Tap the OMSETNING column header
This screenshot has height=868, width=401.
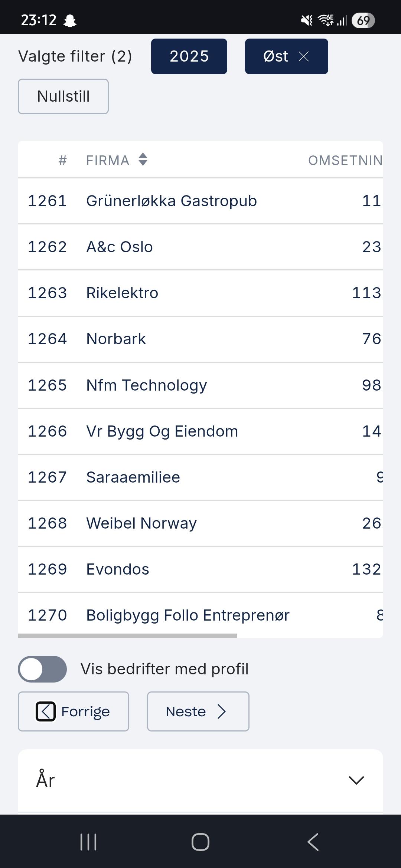pos(345,160)
